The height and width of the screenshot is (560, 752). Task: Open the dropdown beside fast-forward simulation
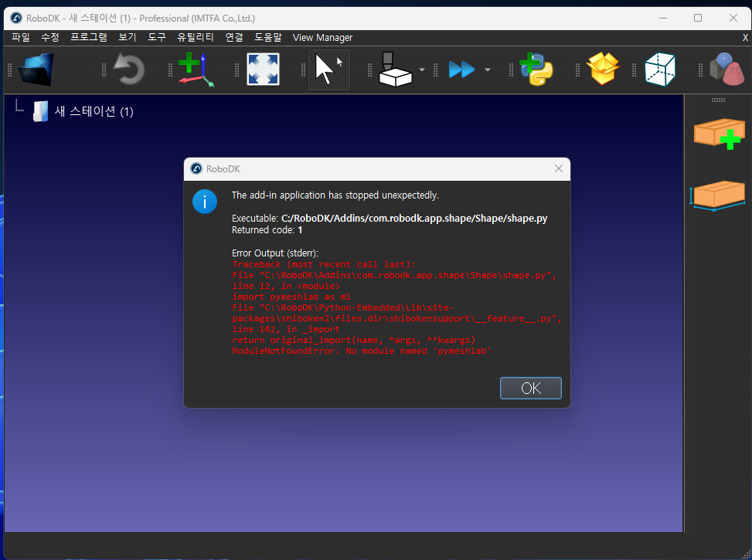pos(488,70)
